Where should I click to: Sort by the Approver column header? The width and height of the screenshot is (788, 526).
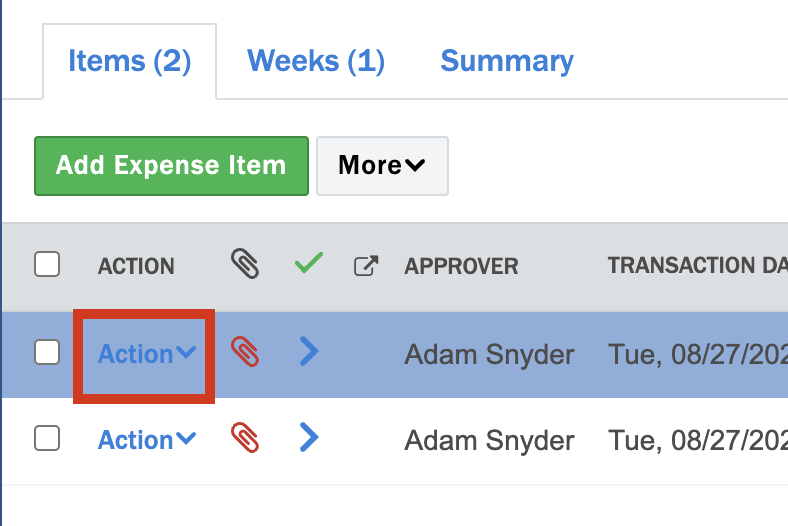(461, 267)
